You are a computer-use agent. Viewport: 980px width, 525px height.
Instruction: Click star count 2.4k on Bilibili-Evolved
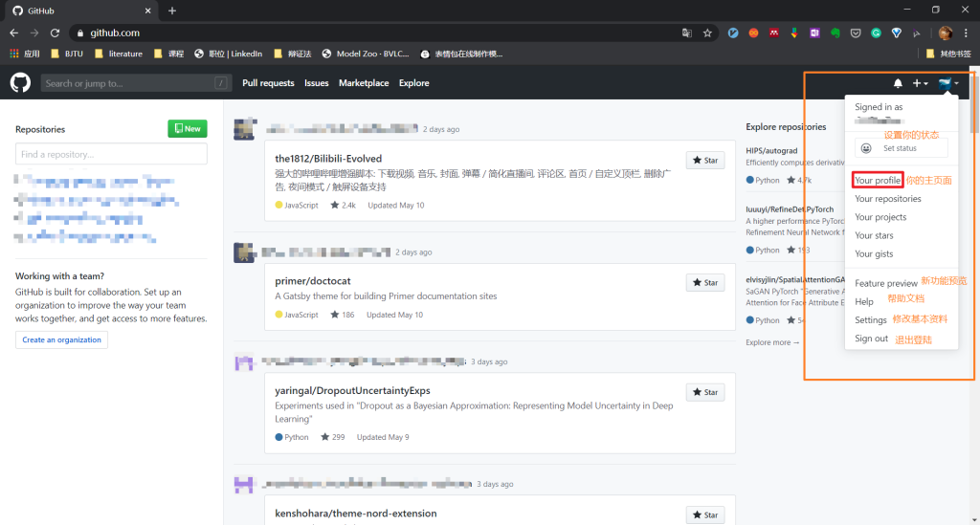pos(344,205)
